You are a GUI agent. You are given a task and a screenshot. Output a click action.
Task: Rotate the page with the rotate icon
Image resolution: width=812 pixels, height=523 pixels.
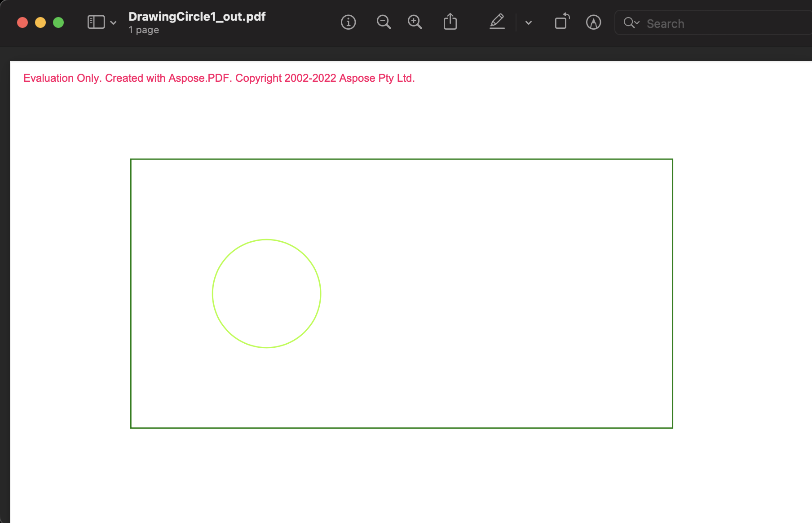pos(561,22)
